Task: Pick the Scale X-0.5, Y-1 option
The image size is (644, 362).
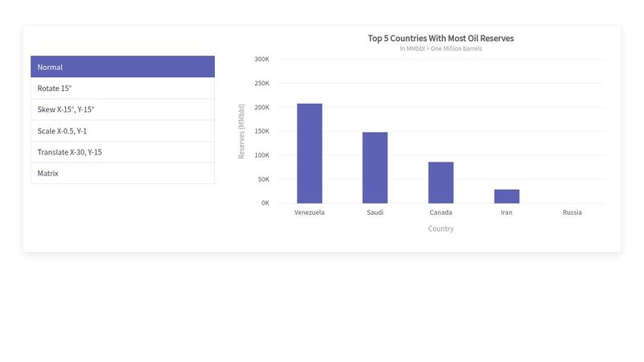Action: coord(122,130)
